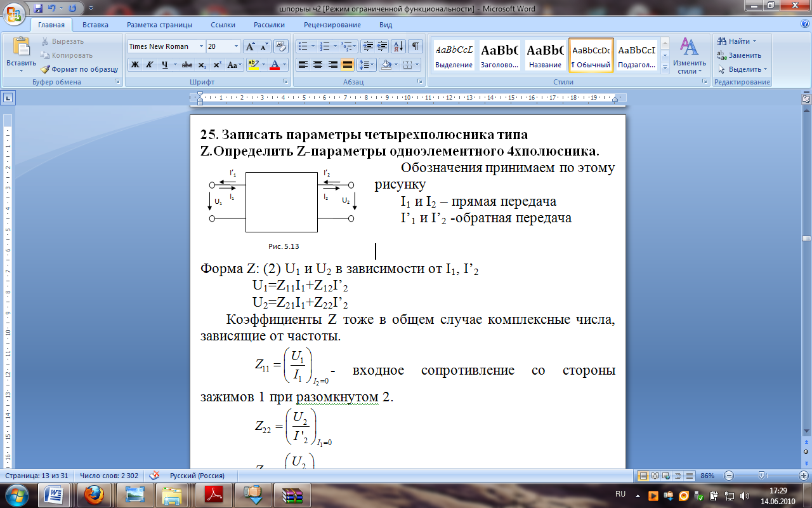Viewport: 812px width, 508px height.
Task: Apply superscript formatting
Action: [x=217, y=65]
